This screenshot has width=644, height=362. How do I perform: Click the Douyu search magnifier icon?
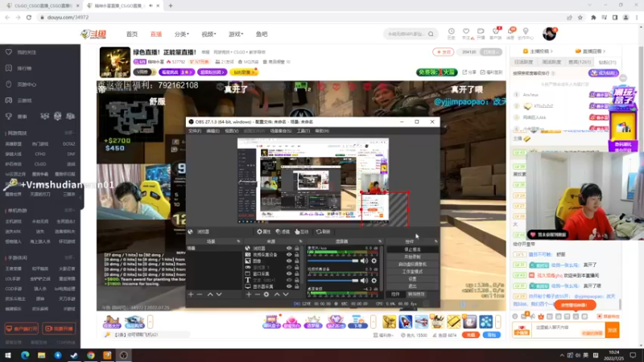click(431, 34)
